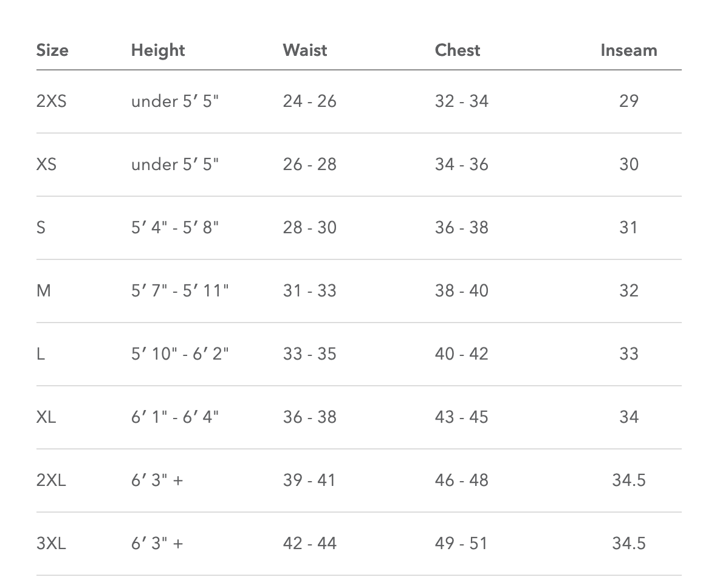Select the XS size label
Image resolution: width=717 pixels, height=588 pixels.
[46, 164]
